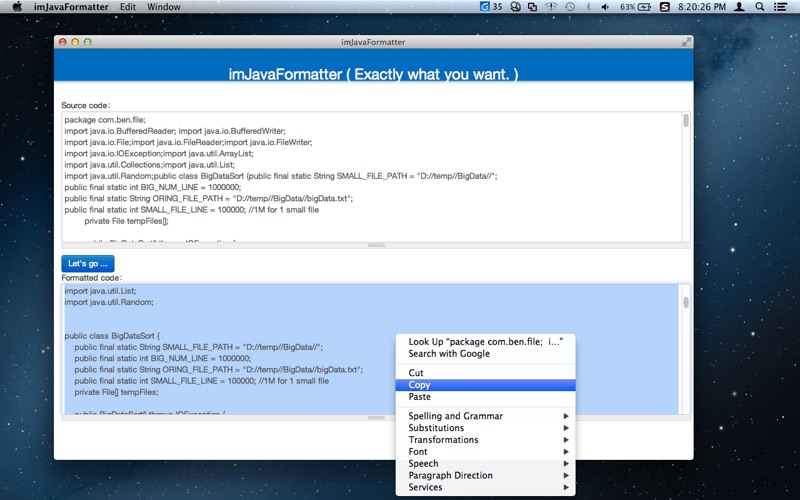Click the fullscreen arrows in imJavaFormatter title bar
Image resolution: width=800 pixels, height=500 pixels.
tap(686, 42)
